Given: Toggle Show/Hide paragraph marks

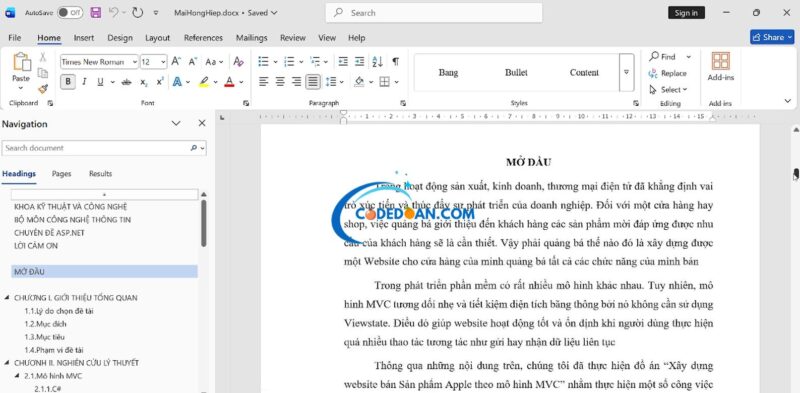Looking at the screenshot, I should (x=395, y=62).
